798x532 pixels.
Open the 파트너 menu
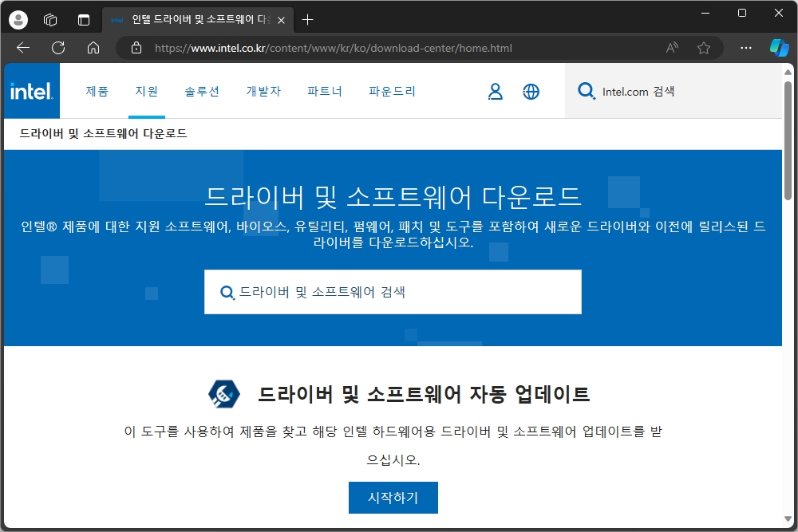325,92
